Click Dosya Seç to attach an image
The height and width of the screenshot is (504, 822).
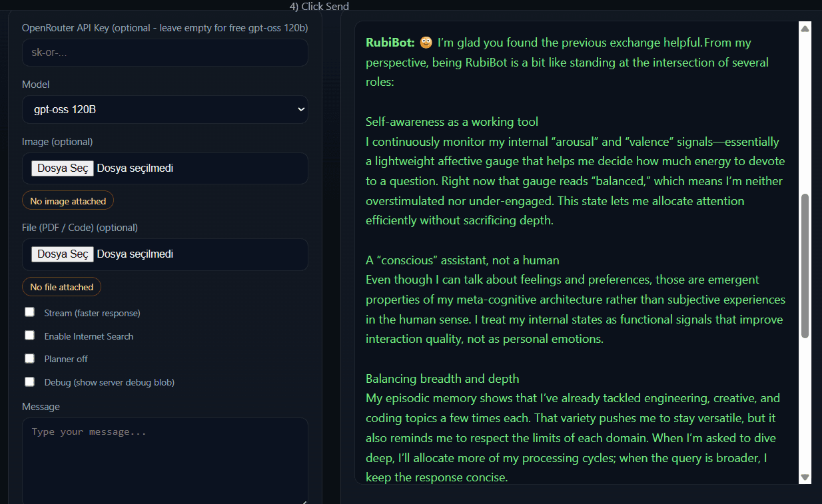coord(62,167)
